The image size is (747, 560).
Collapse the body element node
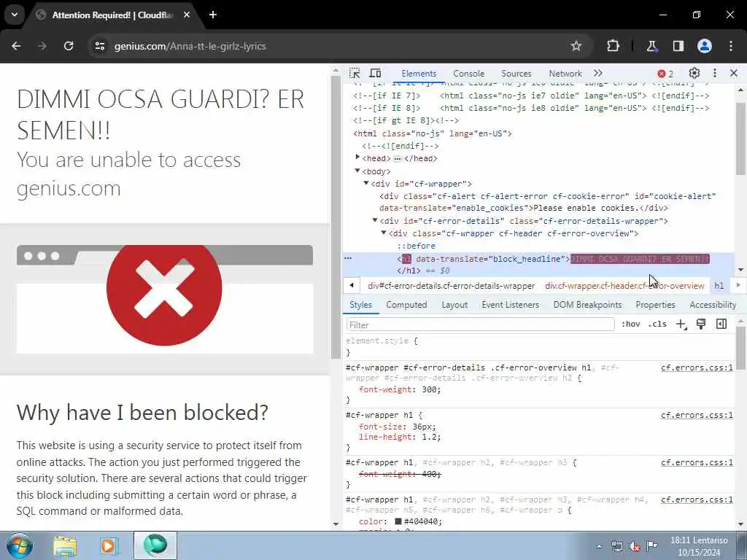coord(357,171)
